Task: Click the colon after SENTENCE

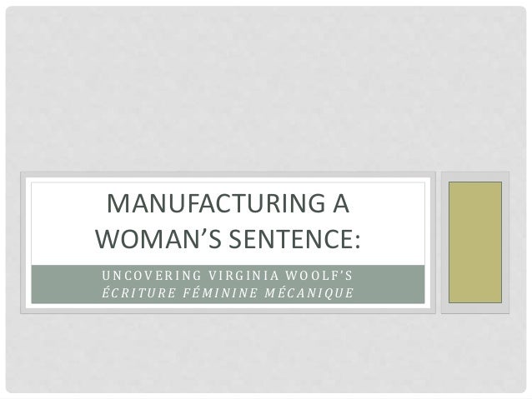Action: tap(357, 241)
